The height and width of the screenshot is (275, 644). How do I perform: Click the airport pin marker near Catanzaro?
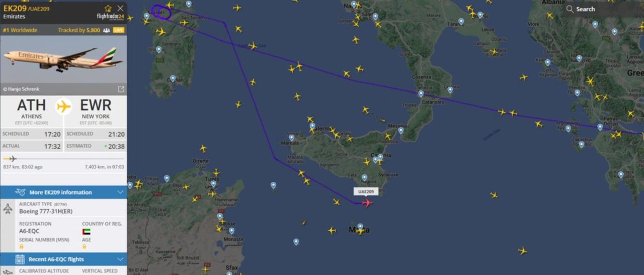[x=421, y=94]
